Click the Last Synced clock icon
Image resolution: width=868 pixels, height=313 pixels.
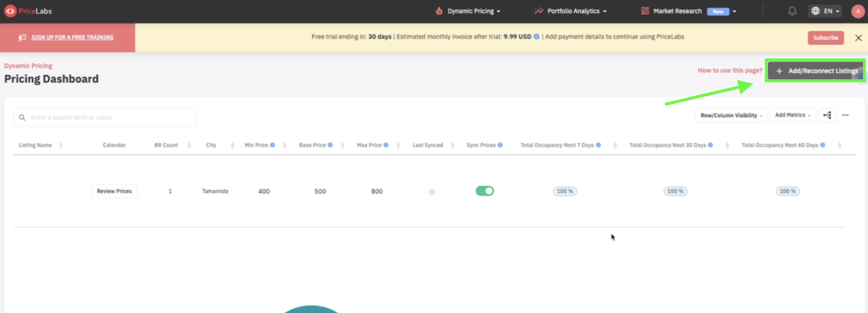tap(432, 192)
